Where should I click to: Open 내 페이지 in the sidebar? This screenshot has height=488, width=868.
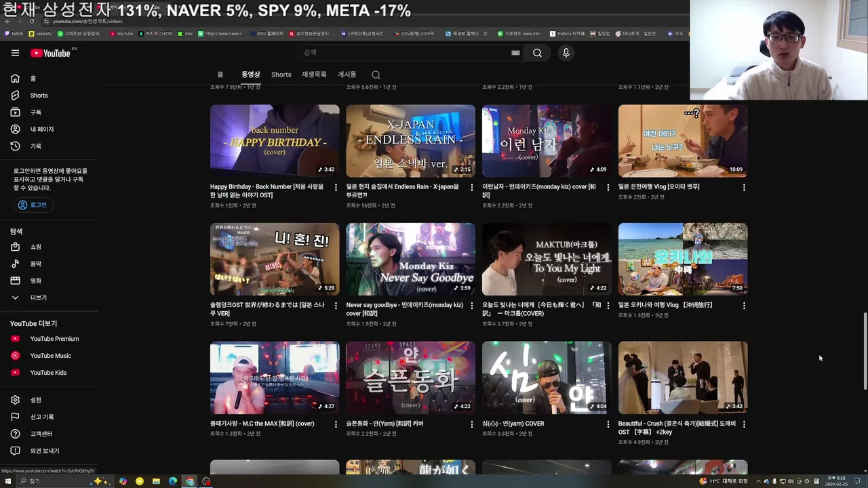(x=50, y=129)
